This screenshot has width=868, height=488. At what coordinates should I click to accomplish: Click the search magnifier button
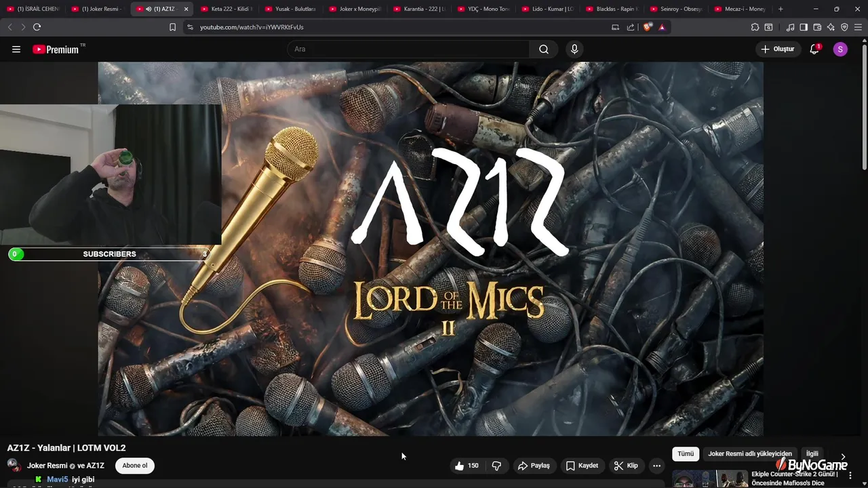click(544, 49)
